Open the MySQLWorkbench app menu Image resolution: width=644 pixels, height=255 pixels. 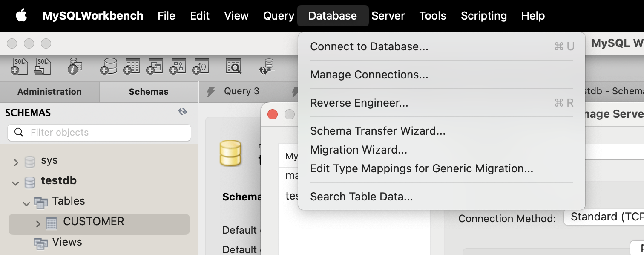coord(93,16)
